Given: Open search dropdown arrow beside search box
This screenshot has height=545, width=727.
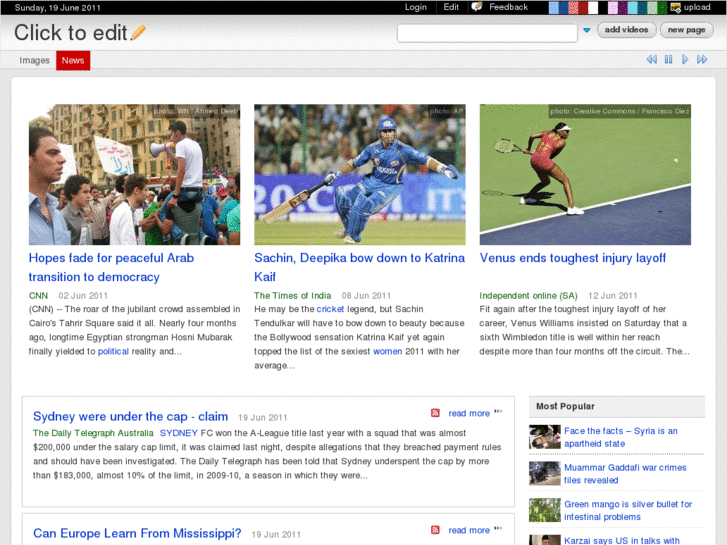Looking at the screenshot, I should tap(587, 30).
